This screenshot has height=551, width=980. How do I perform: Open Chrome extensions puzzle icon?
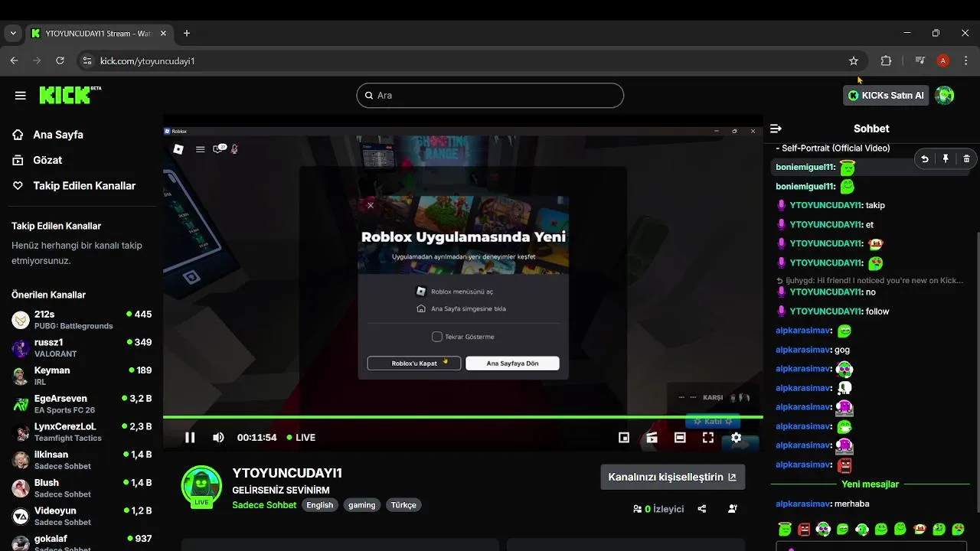pos(887,60)
